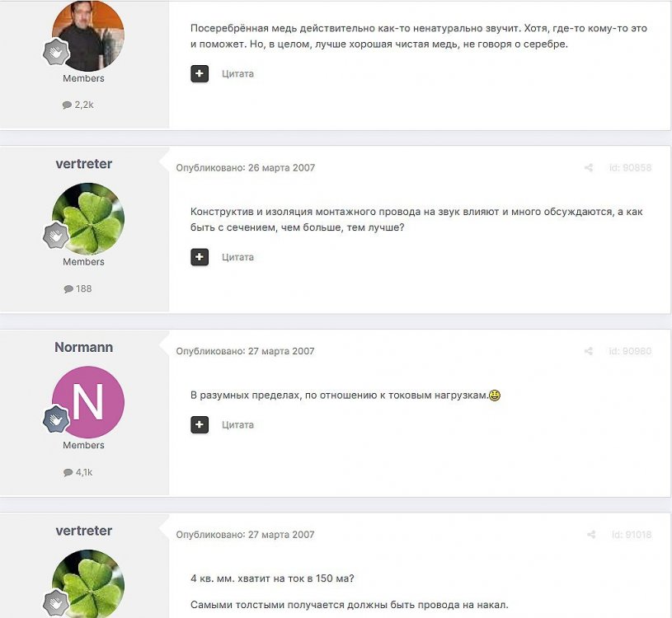Screen dimensions: 672x618
Task: Click the smiley emoji in Normann's message
Action: [x=495, y=395]
